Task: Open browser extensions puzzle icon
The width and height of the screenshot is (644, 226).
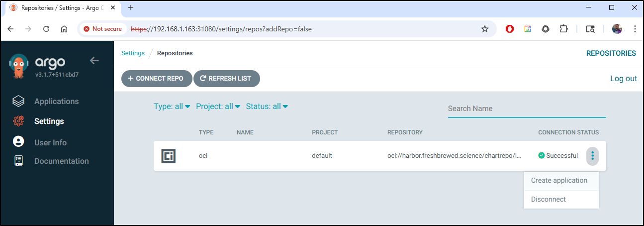Action: point(563,29)
